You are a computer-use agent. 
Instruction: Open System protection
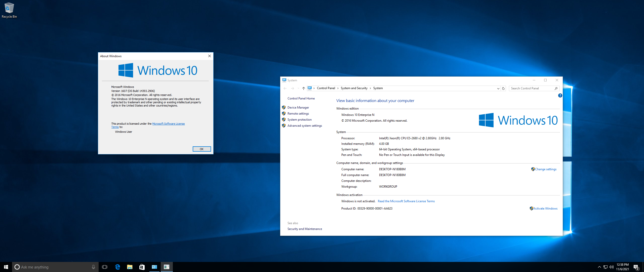(299, 120)
